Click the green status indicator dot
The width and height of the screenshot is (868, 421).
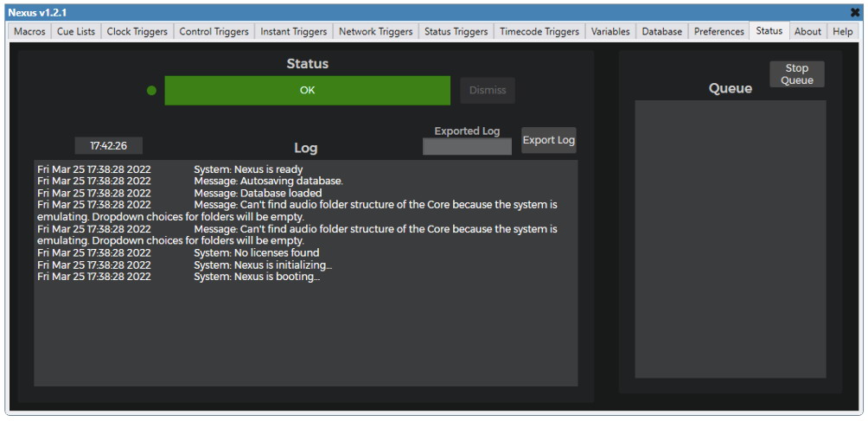[151, 90]
